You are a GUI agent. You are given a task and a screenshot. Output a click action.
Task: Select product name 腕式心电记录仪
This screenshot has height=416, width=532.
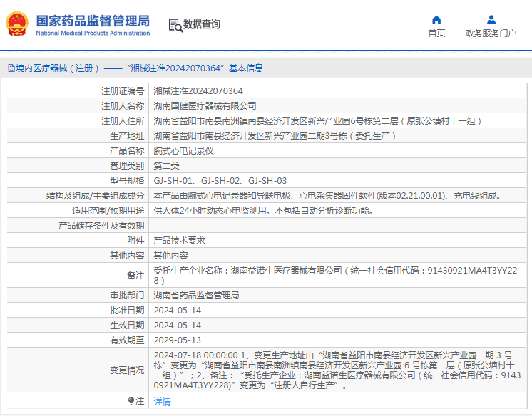click(x=183, y=150)
